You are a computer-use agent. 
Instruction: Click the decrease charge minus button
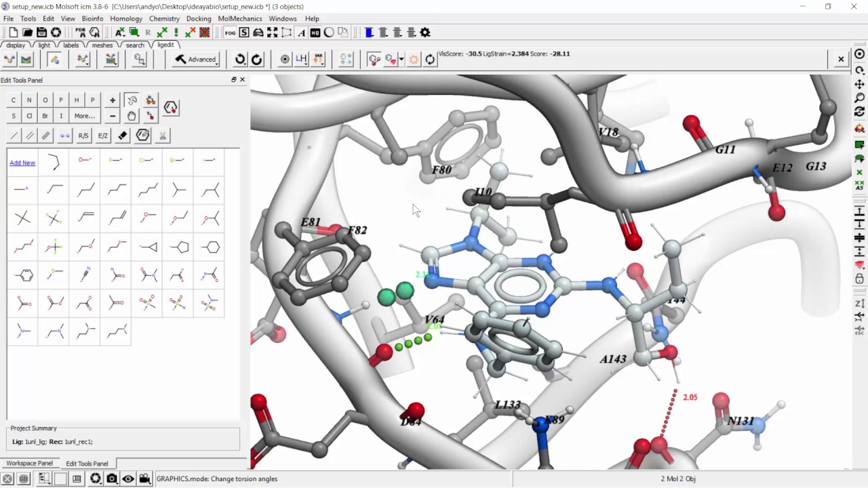113,116
